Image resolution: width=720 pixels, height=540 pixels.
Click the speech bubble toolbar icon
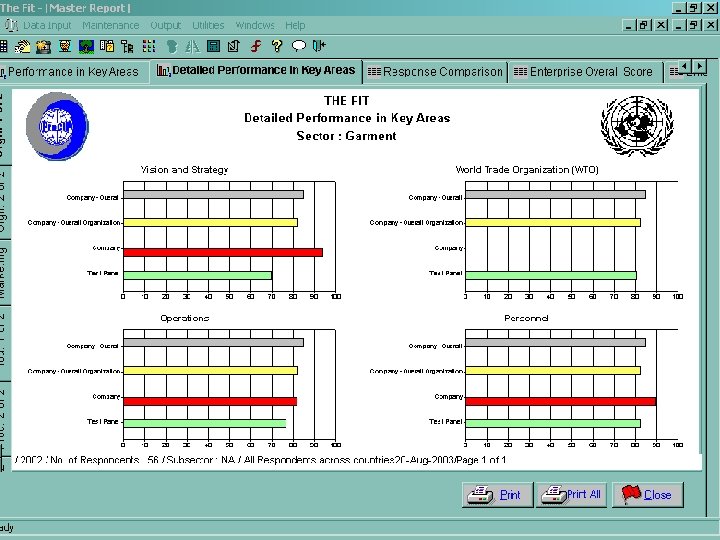click(x=298, y=46)
